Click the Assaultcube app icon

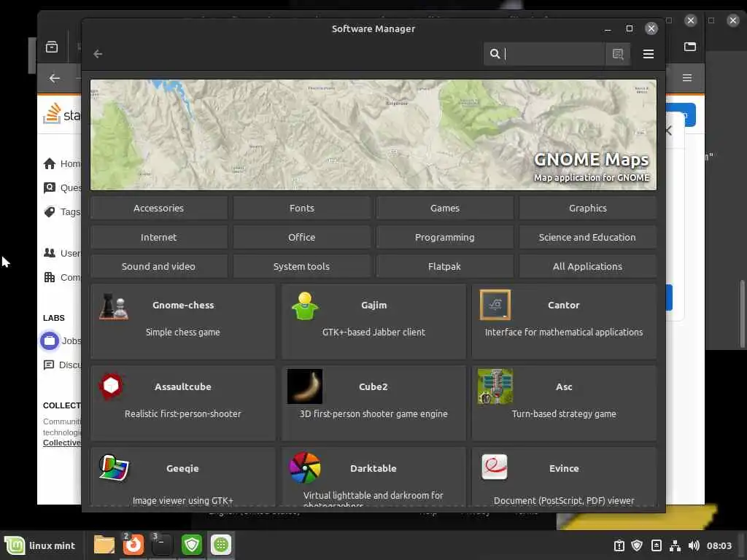(x=111, y=386)
